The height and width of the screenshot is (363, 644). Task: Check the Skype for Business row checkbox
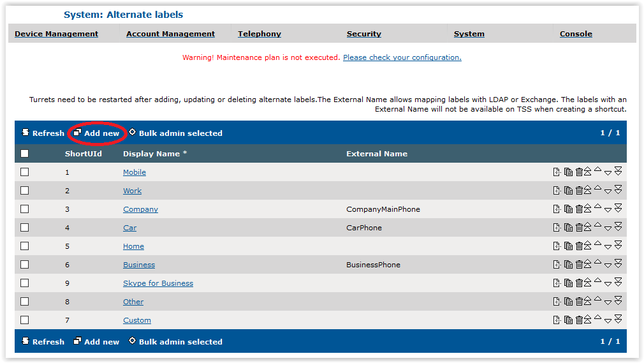coord(25,283)
